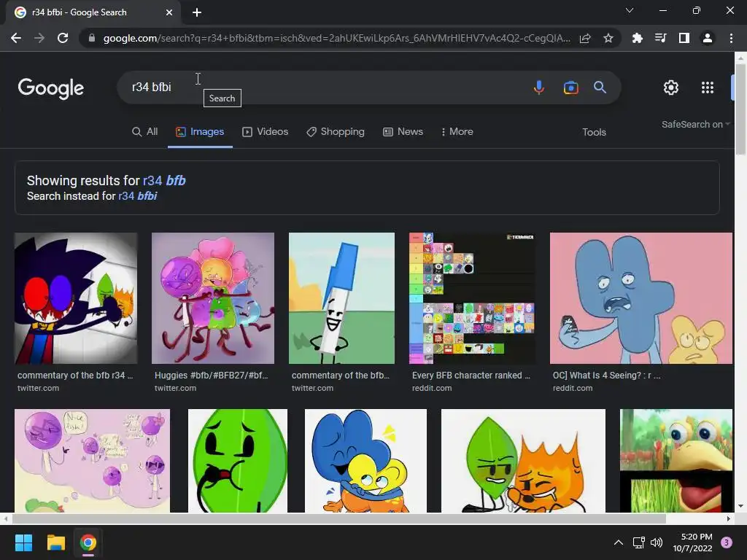Screen dimensions: 747x560
Task: Open the blue marker pen character image
Action: pos(341,298)
